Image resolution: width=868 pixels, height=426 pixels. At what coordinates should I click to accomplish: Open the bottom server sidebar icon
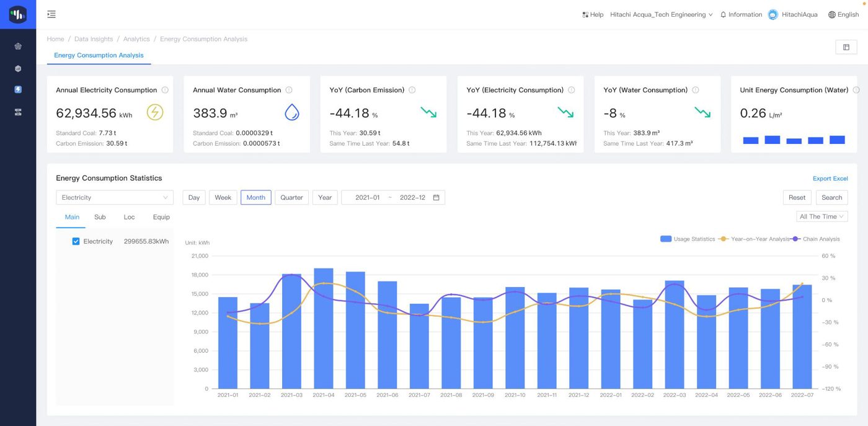18,112
